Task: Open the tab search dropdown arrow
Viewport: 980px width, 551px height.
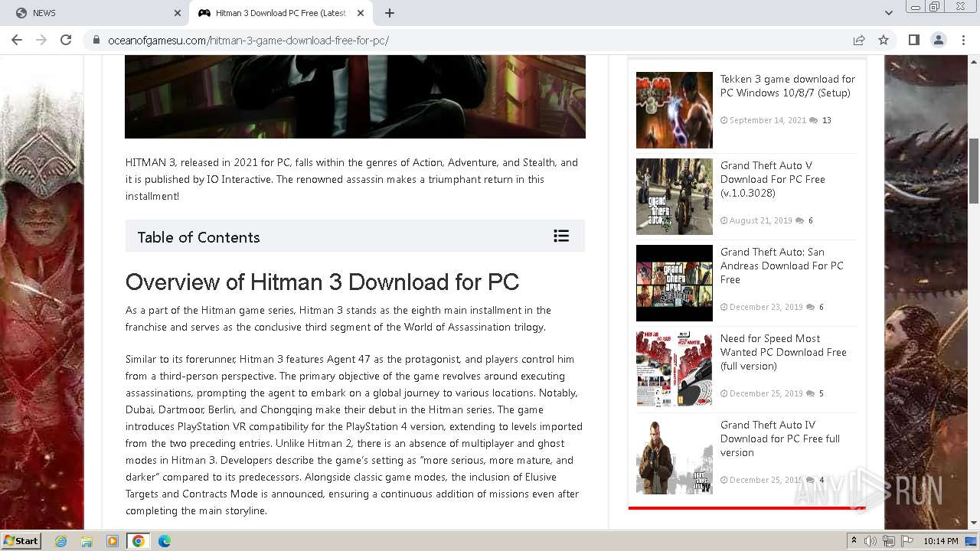Action: coord(888,13)
